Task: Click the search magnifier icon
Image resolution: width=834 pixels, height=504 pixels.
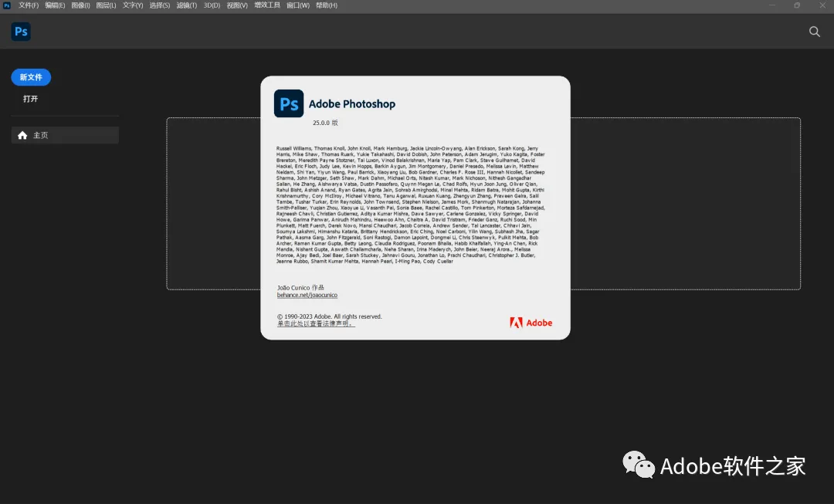Action: pyautogui.click(x=815, y=32)
